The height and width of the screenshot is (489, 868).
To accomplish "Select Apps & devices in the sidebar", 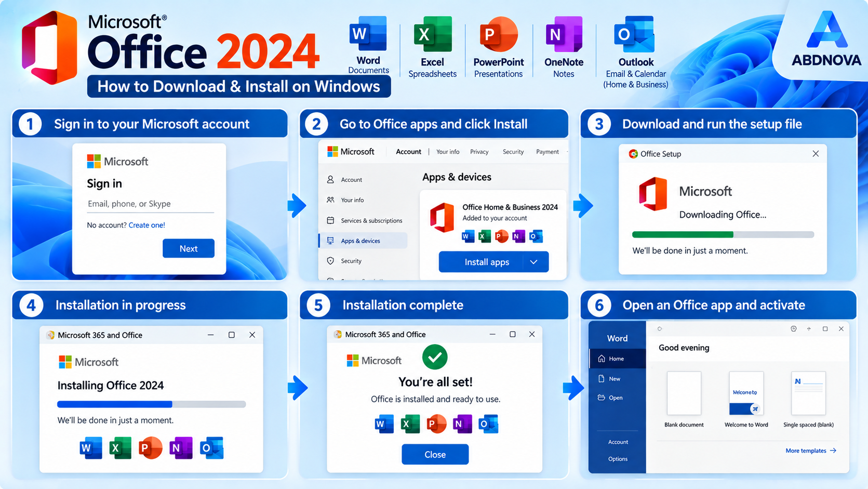I will point(363,241).
